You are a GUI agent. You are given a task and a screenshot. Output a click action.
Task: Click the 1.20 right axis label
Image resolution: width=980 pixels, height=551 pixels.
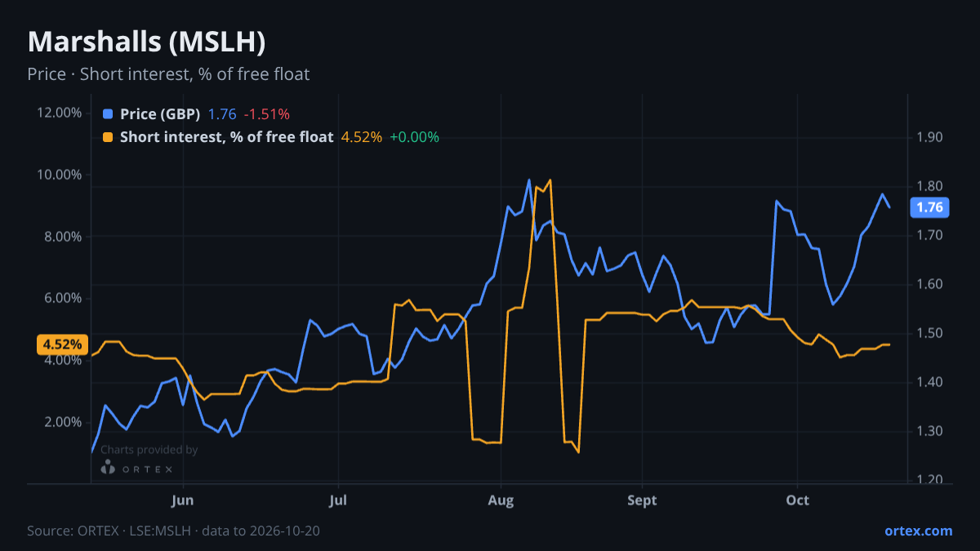pyautogui.click(x=929, y=480)
